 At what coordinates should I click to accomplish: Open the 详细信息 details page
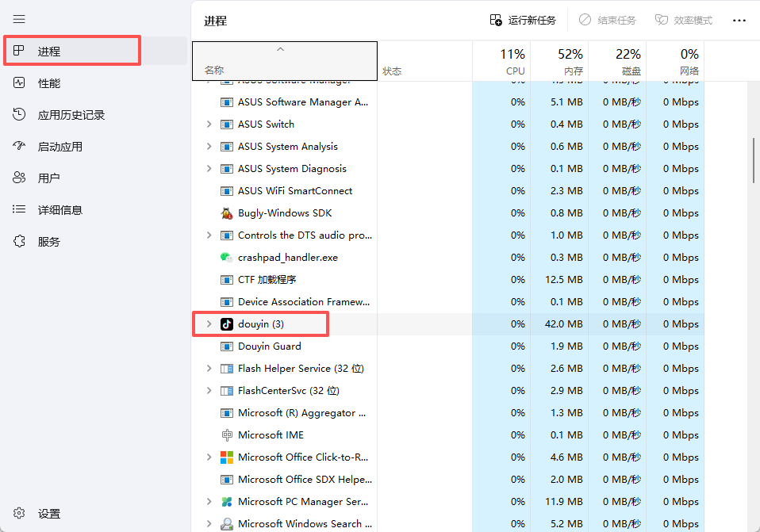point(59,210)
